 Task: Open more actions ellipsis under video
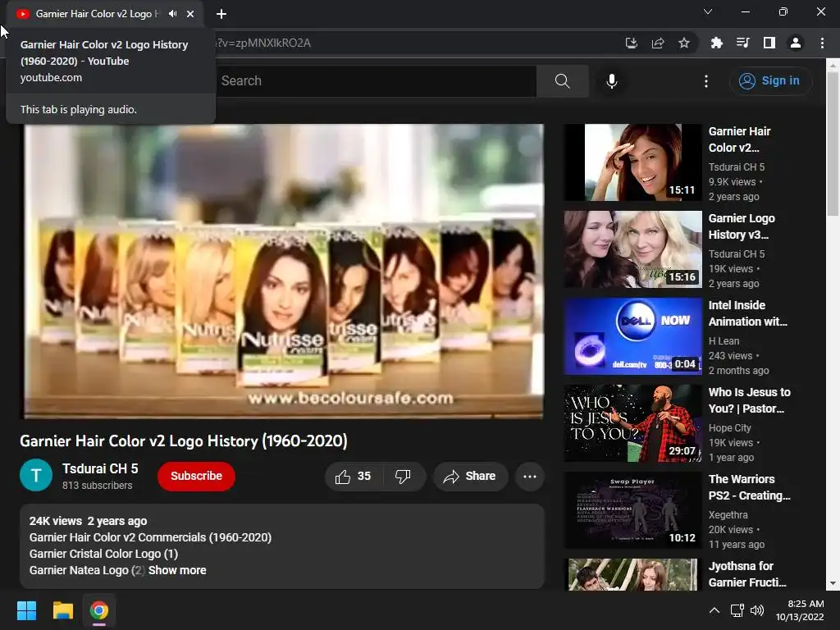point(530,477)
